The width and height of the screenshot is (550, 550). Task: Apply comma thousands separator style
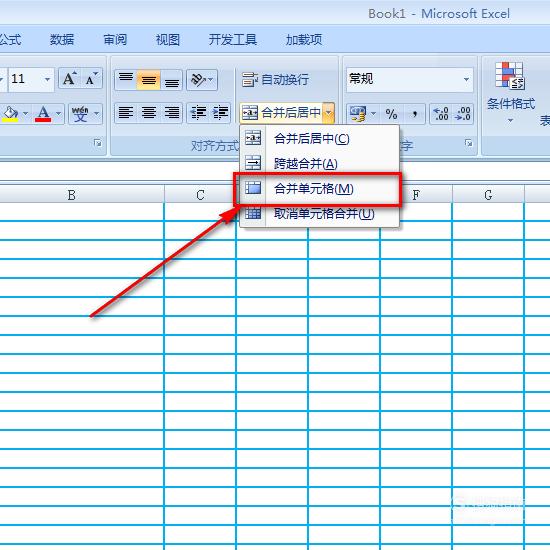(414, 114)
